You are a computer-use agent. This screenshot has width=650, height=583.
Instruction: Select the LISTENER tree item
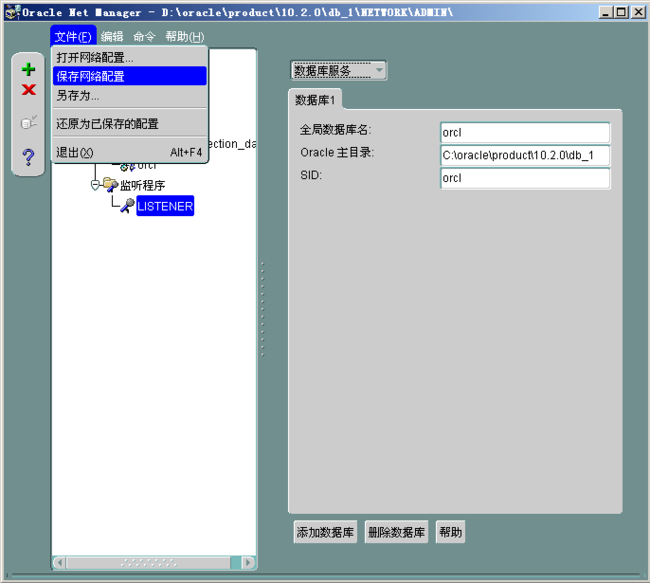point(165,206)
